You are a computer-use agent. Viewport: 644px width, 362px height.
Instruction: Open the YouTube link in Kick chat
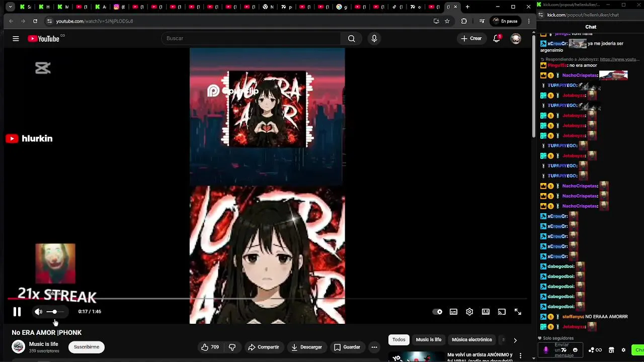619,59
